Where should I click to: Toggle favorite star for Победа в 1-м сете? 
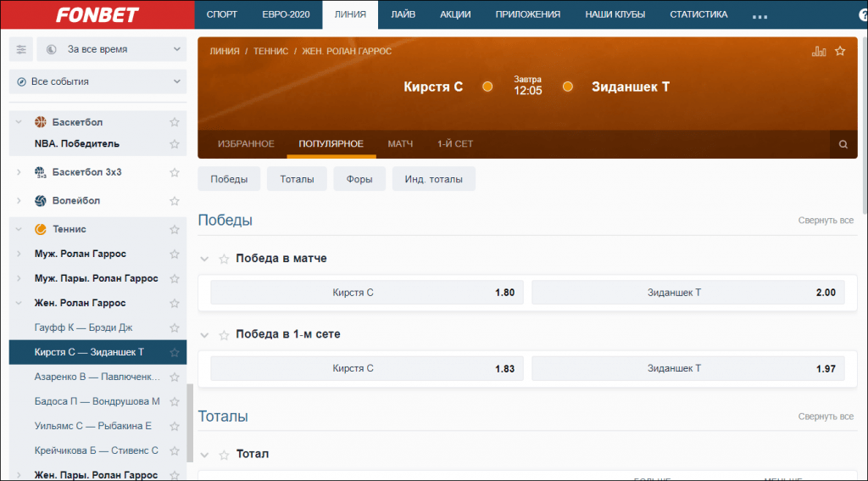click(225, 335)
